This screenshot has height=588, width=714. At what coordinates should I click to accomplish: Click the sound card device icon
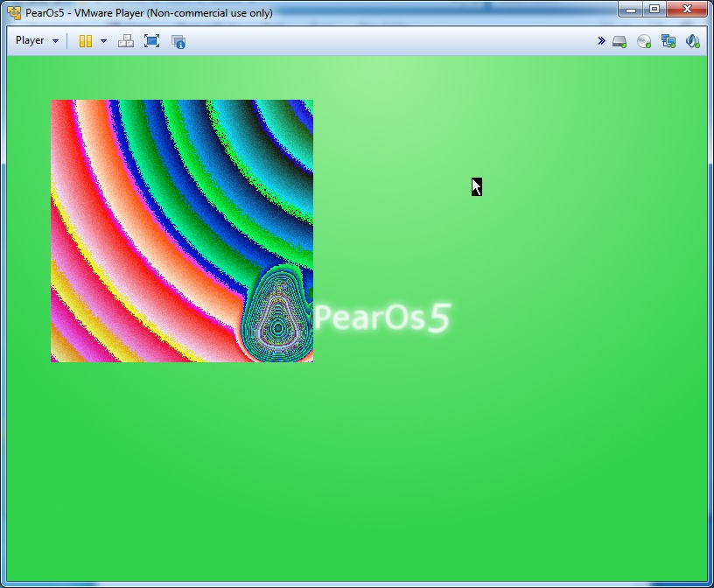tap(692, 41)
